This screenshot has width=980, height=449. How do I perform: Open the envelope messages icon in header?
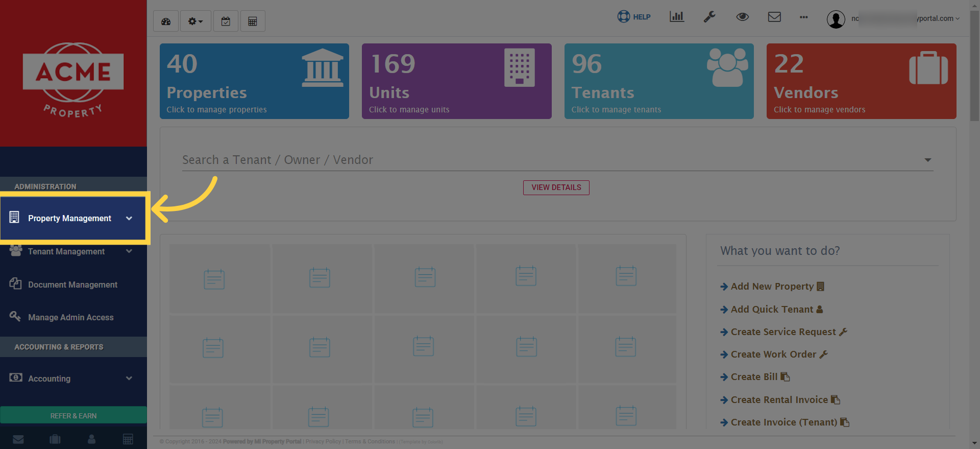(x=774, y=17)
